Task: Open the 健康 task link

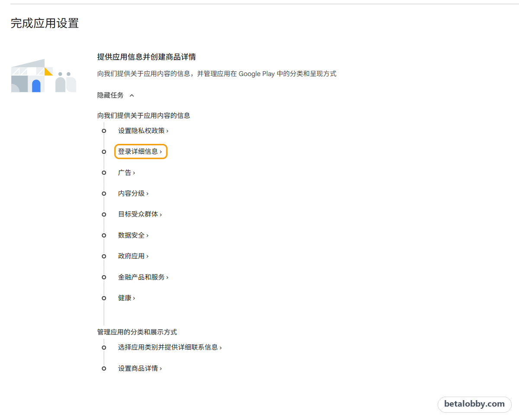Action: pos(127,298)
